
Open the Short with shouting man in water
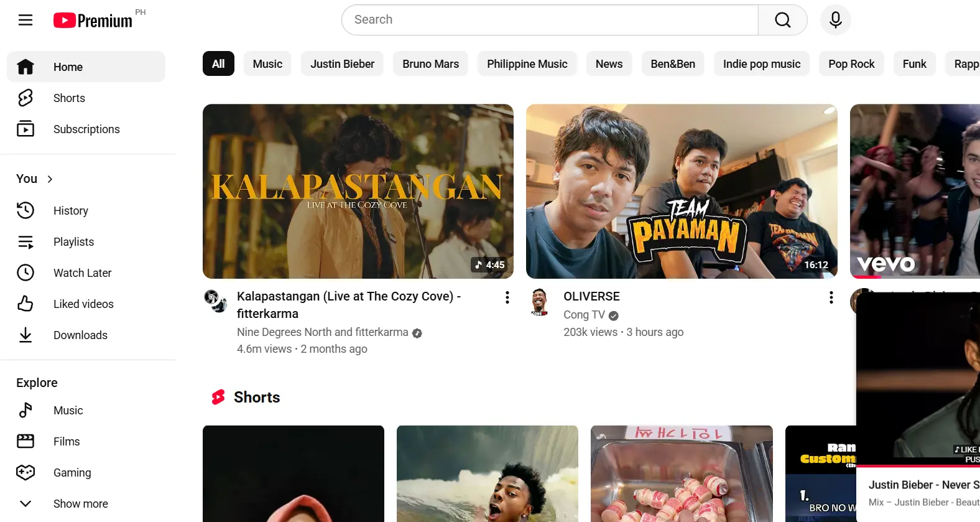[488, 473]
